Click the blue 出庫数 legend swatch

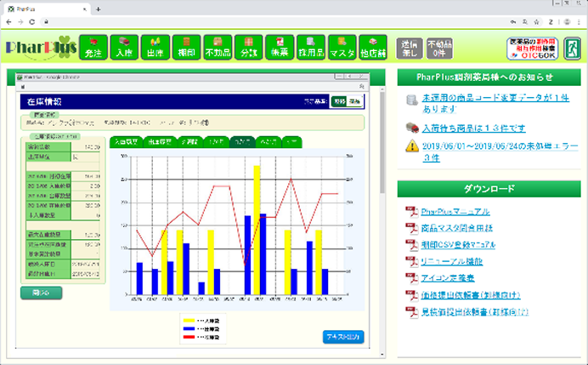[189, 329]
